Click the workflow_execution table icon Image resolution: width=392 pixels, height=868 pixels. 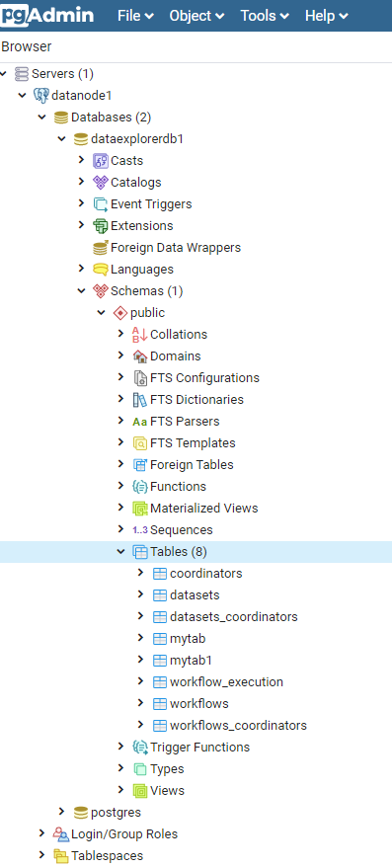point(160,682)
